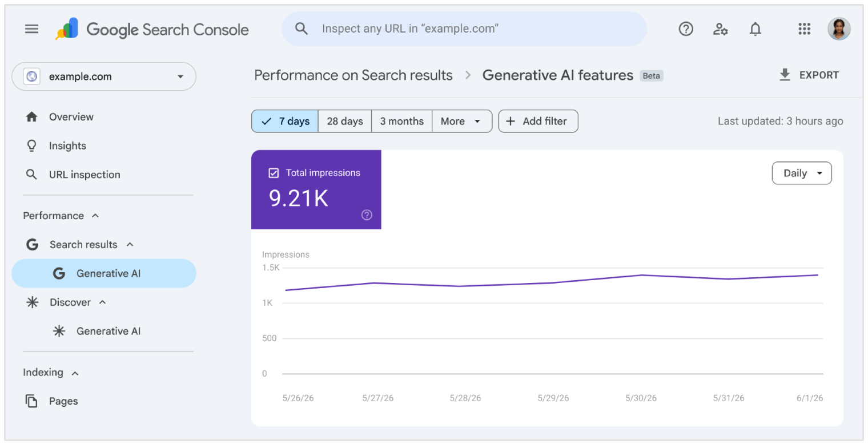Click the globe icon of example.com property

(x=32, y=76)
